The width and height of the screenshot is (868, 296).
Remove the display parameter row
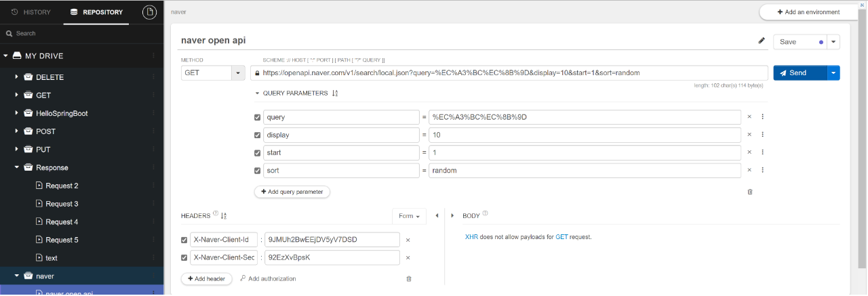coord(749,135)
